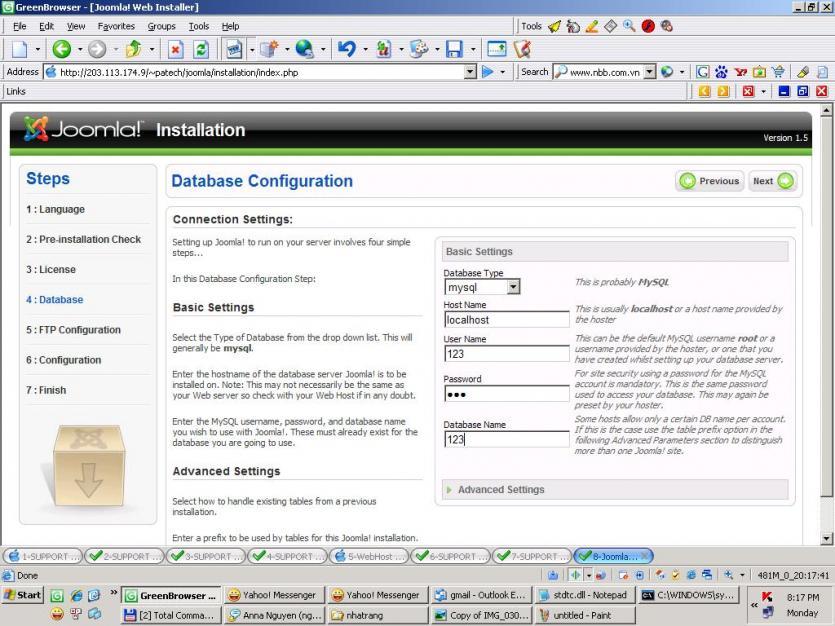Open the address bar URL history dropdown
The image size is (835, 626).
click(469, 72)
